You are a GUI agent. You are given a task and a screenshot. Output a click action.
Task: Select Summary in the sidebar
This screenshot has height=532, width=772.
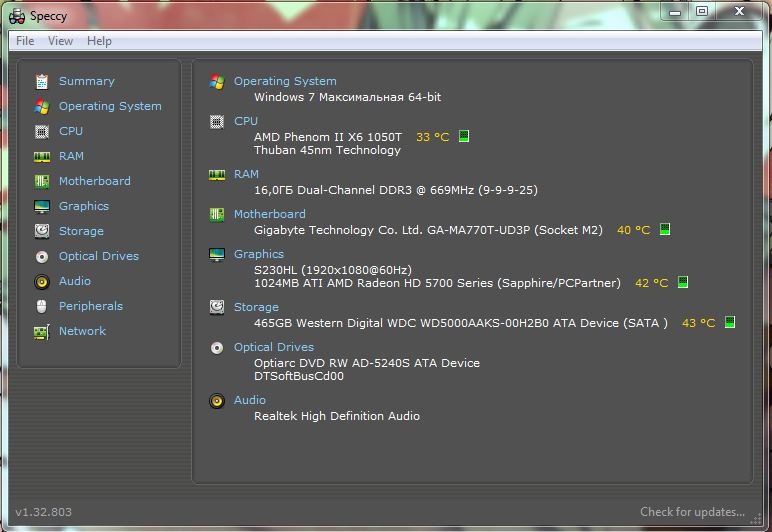click(87, 81)
